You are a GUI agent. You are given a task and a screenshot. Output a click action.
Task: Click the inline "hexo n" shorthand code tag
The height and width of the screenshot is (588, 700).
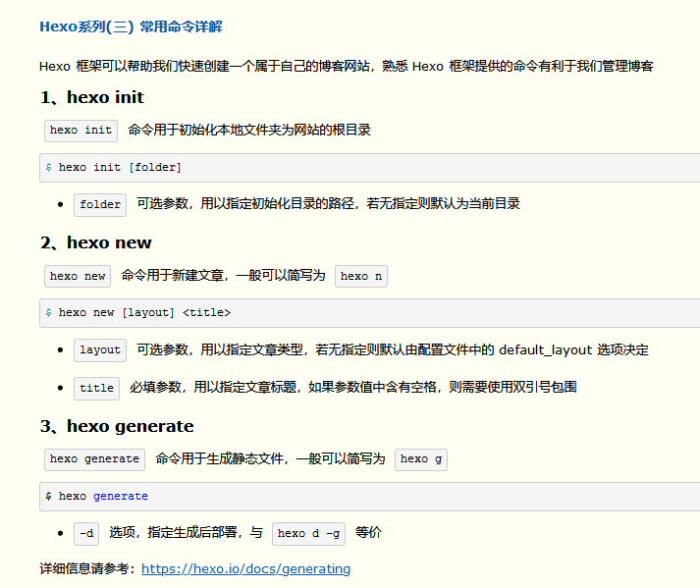[361, 276]
